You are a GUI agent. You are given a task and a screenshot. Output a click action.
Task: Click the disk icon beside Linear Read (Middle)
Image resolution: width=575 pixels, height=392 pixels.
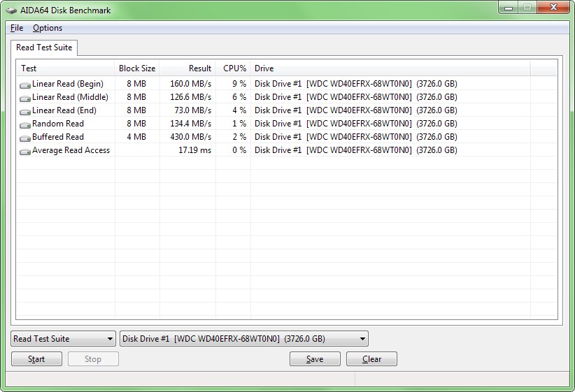click(x=25, y=99)
